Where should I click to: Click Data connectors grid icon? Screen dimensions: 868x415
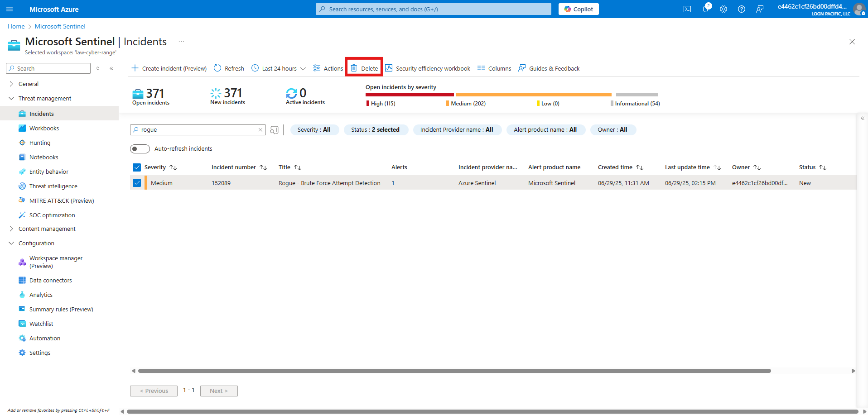[x=22, y=280]
